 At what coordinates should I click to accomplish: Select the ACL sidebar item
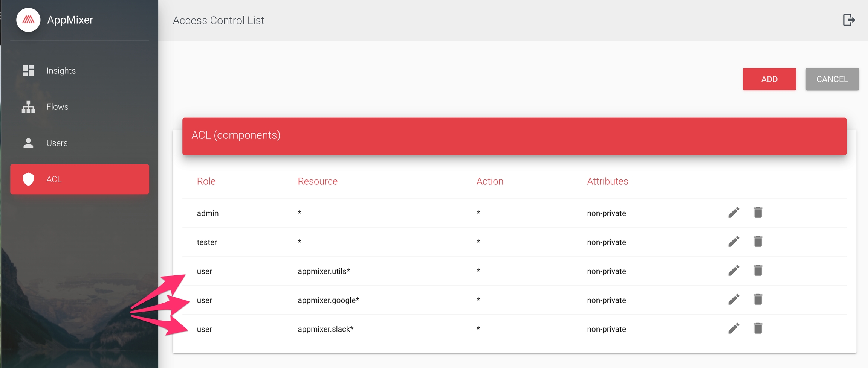coord(79,179)
